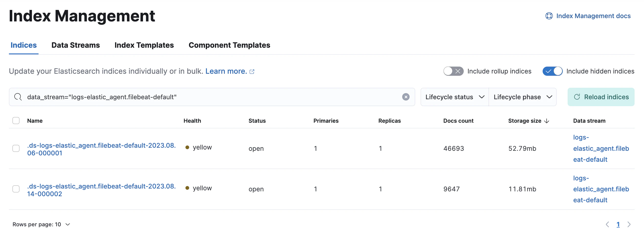This screenshot has width=644, height=249.
Task: Click open status in the 52.79mb row
Action: click(256, 149)
